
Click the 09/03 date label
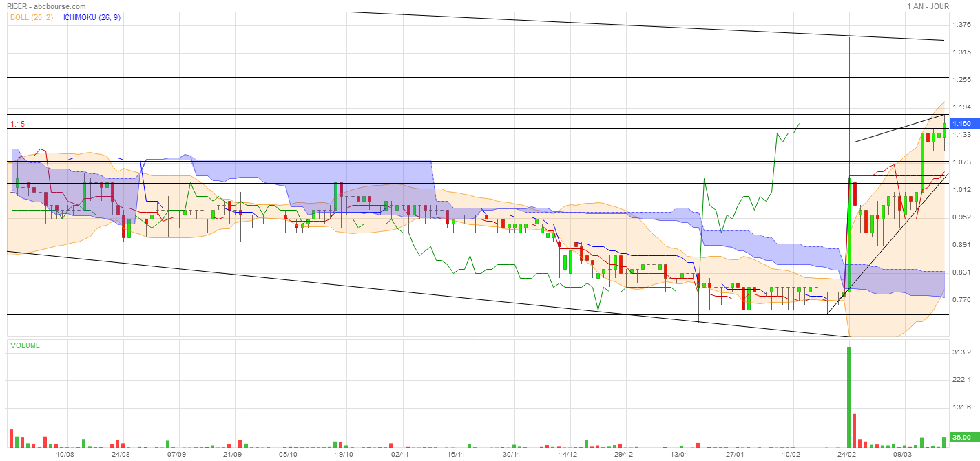point(903,454)
